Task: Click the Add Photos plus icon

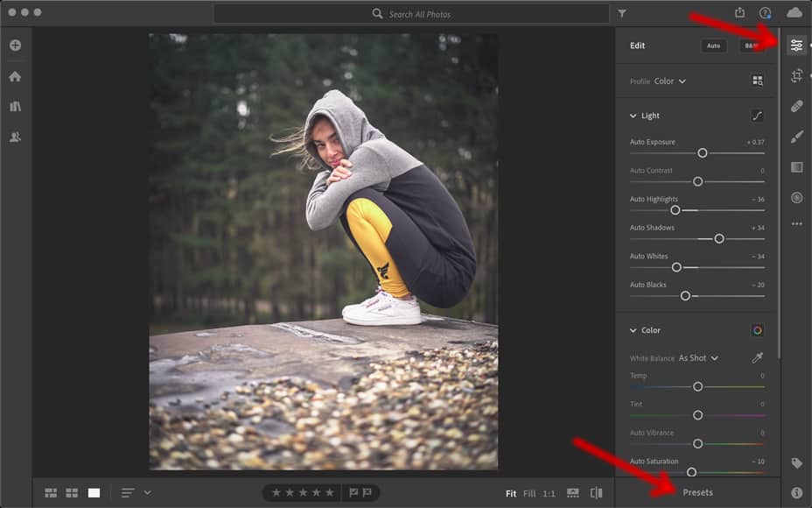Action: tap(15, 46)
